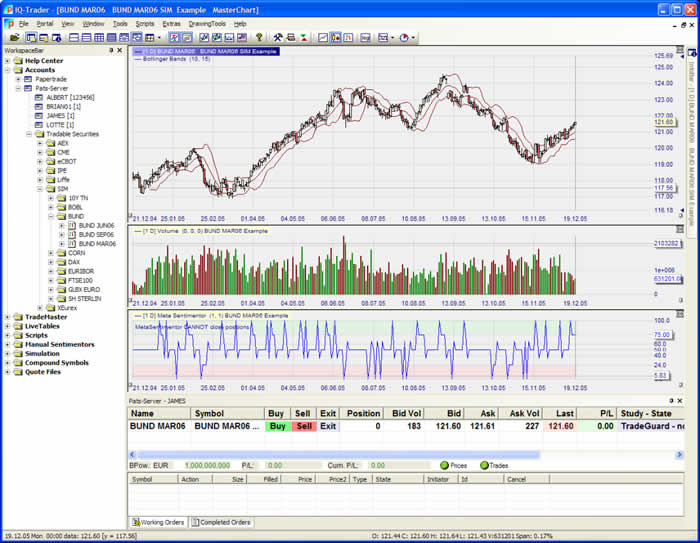Toggle the Pats-Server JAMES panel pin
Viewport: 700px width, 543px height.
click(671, 401)
